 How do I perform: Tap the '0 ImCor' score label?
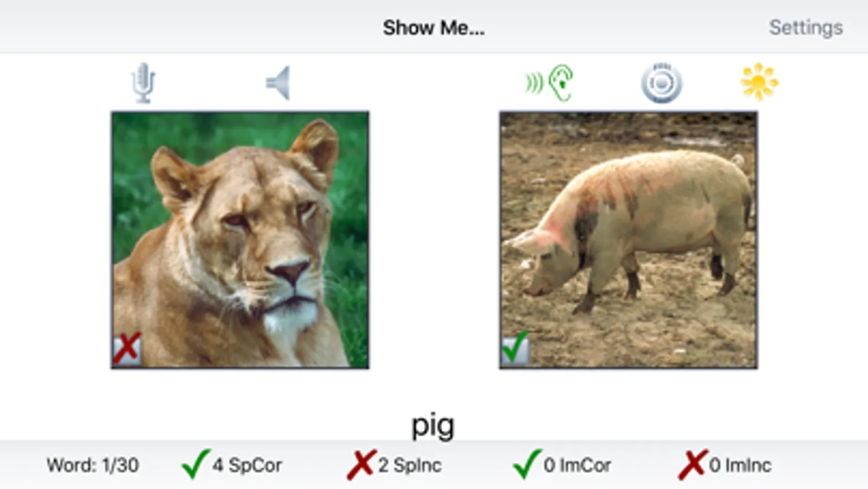coord(578,465)
